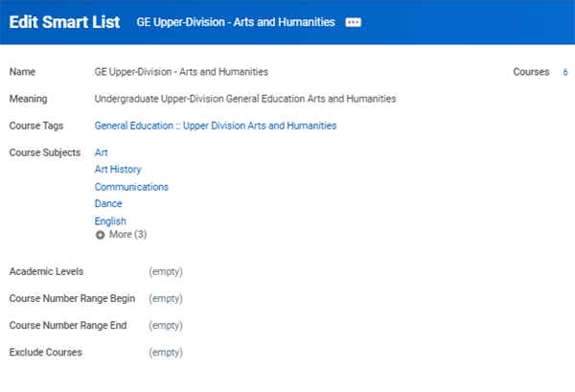Open the Art History subject link
The width and height of the screenshot is (575, 392).
pos(118,170)
